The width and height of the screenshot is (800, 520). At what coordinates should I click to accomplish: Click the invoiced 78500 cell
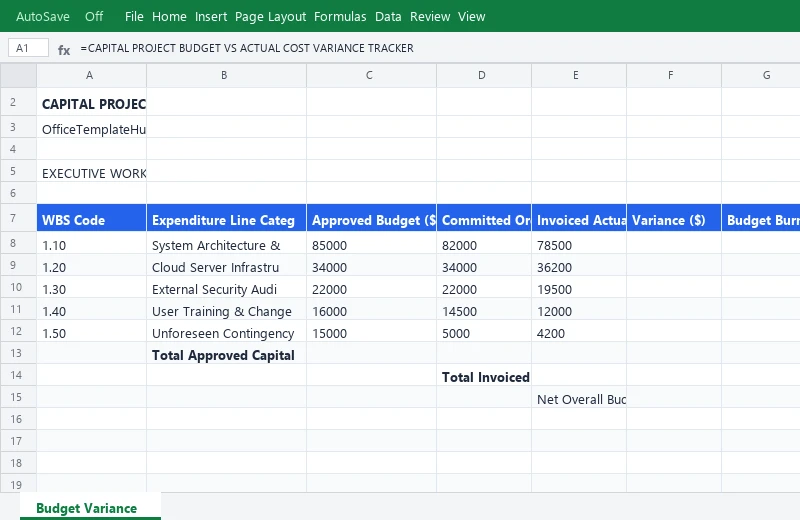[579, 243]
